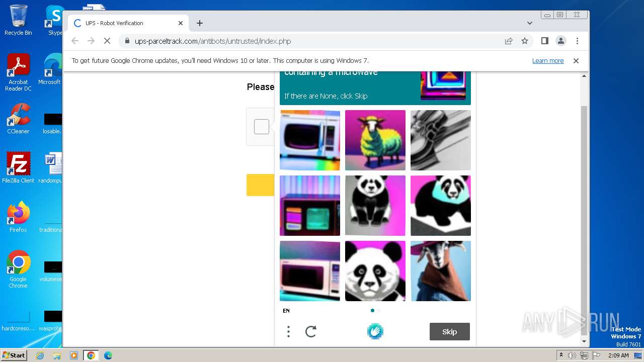Open media player from taskbar

click(74, 355)
